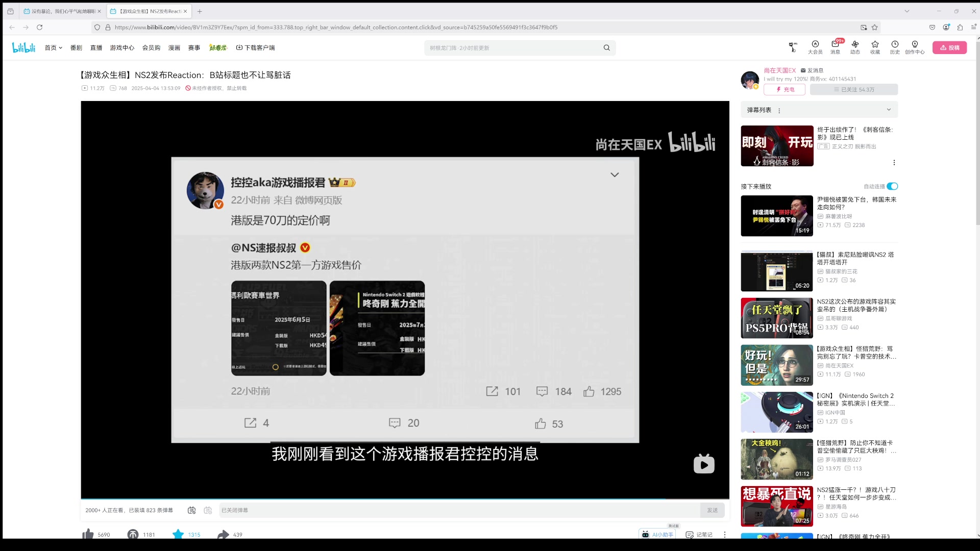Screen dimensions: 980x551
Task: Go back to previous page
Action: [x=12, y=27]
